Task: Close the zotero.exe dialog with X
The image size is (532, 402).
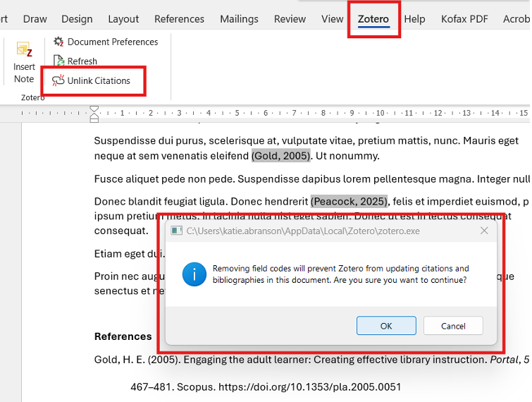Action: tap(484, 231)
